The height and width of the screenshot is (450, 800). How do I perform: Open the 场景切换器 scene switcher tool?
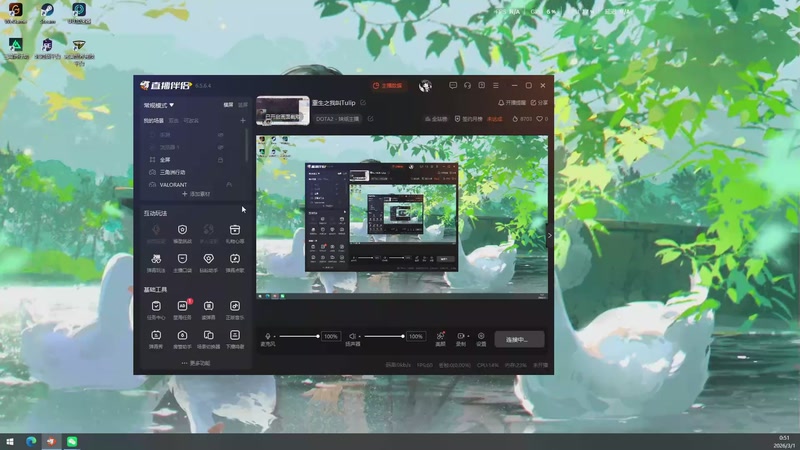(x=209, y=339)
